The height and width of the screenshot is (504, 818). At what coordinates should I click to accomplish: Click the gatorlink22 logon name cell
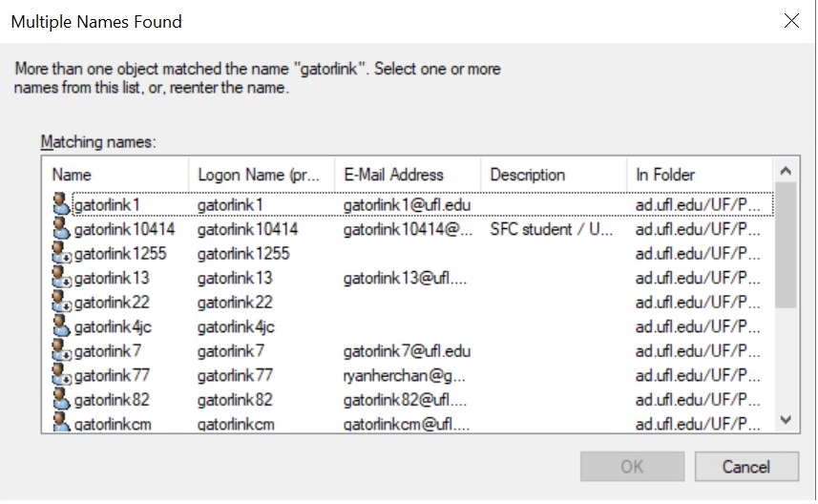(235, 303)
